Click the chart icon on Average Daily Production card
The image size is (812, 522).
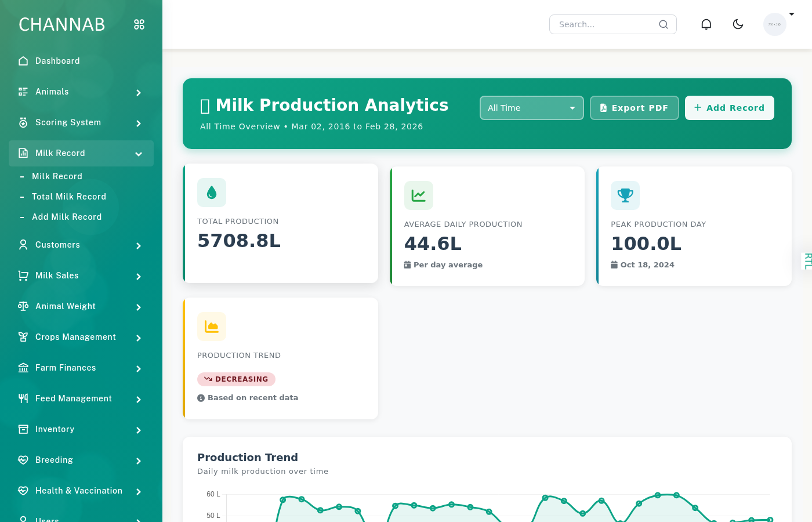click(x=418, y=195)
